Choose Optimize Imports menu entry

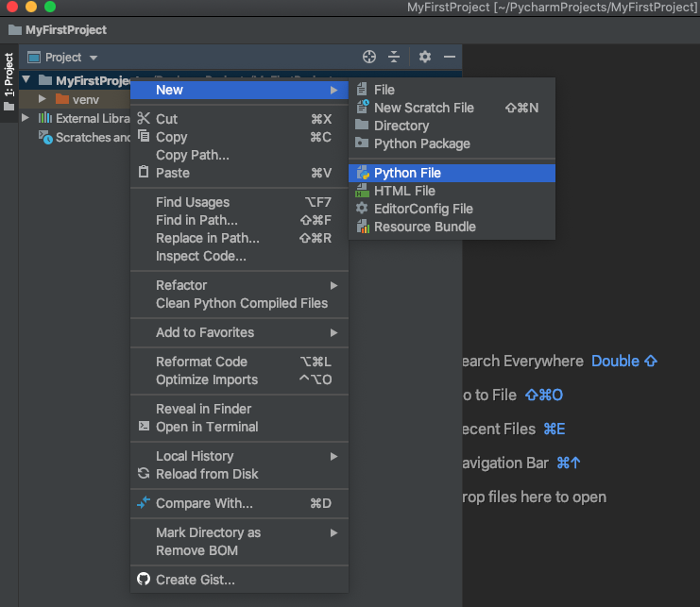point(239,379)
